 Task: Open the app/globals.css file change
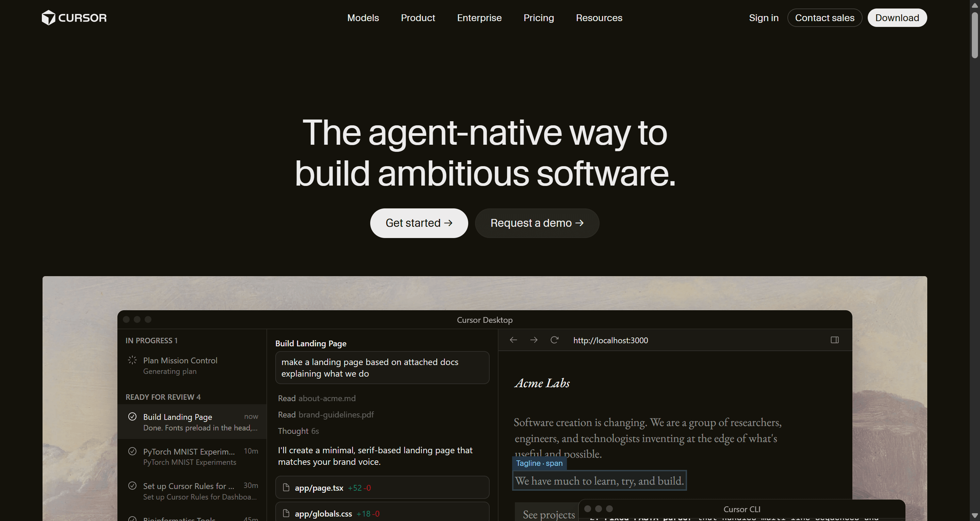(382, 512)
